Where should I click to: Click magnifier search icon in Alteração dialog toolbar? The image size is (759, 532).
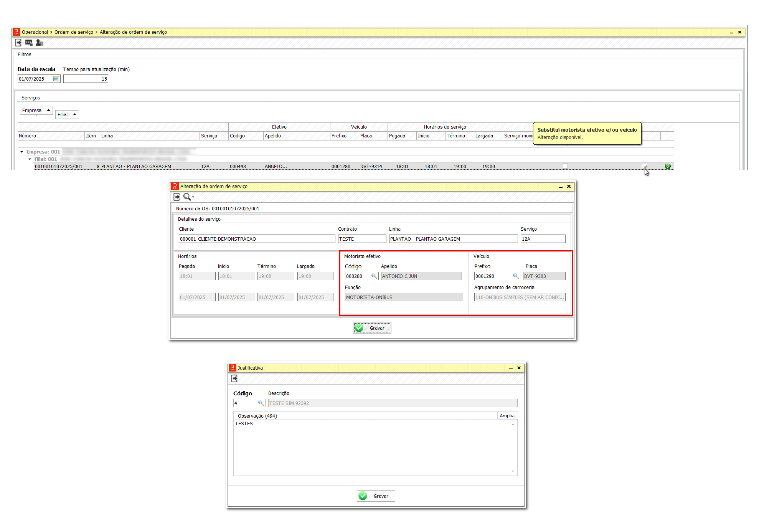(187, 197)
